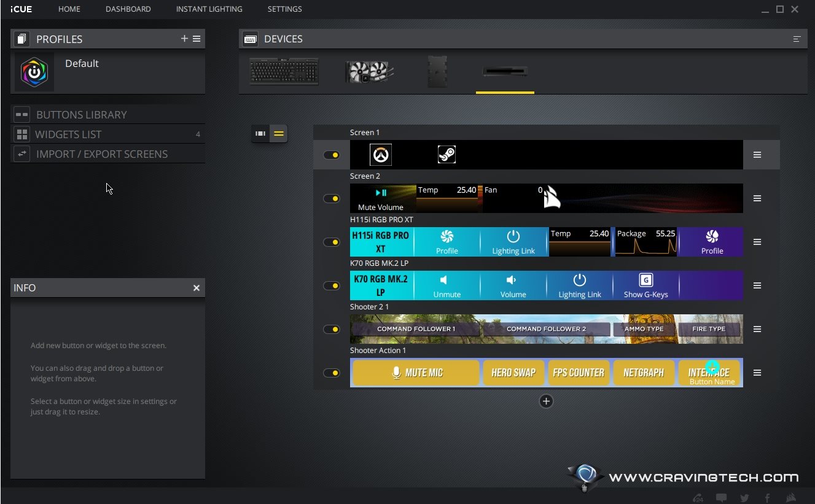
Task: Select the Fan widget in Screen 2
Action: pyautogui.click(x=513, y=198)
